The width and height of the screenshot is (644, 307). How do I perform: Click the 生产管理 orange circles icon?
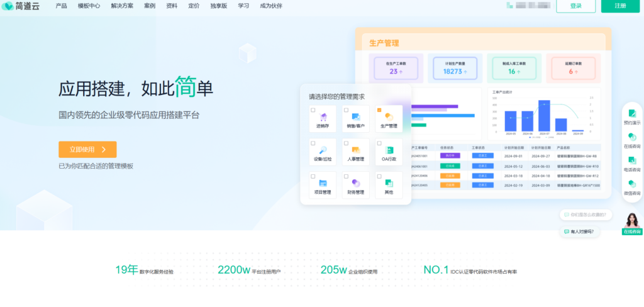(389, 117)
